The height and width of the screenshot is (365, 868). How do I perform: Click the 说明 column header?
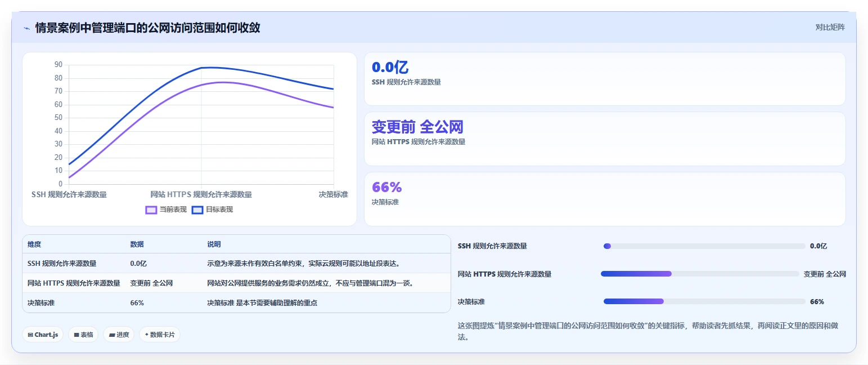[214, 244]
